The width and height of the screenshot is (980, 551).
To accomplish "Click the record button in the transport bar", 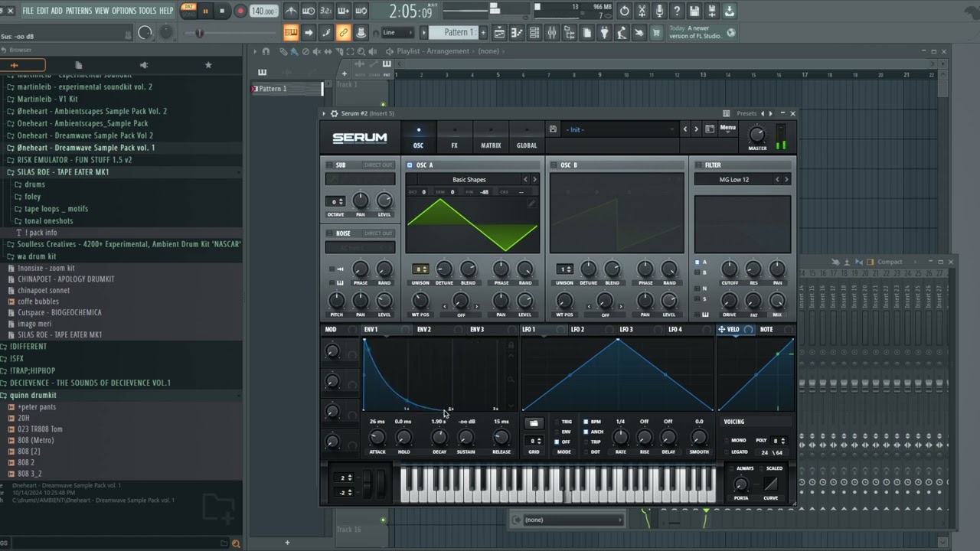I will (x=240, y=11).
